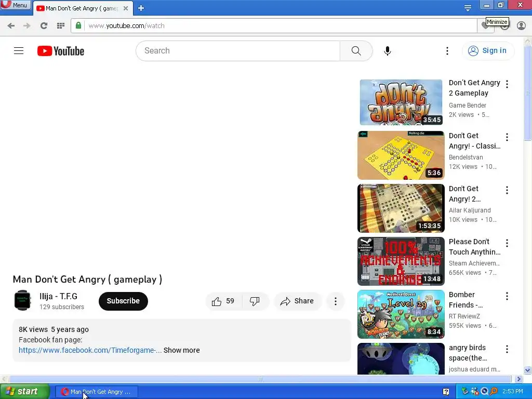Click the YouTube logo
This screenshot has width=532, height=399.
pyautogui.click(x=61, y=51)
